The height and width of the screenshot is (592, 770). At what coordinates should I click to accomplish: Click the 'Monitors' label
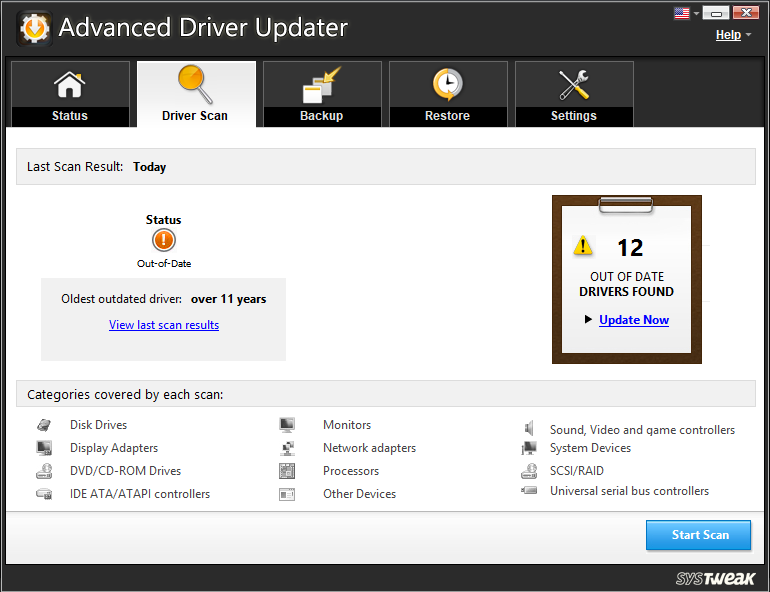click(347, 425)
